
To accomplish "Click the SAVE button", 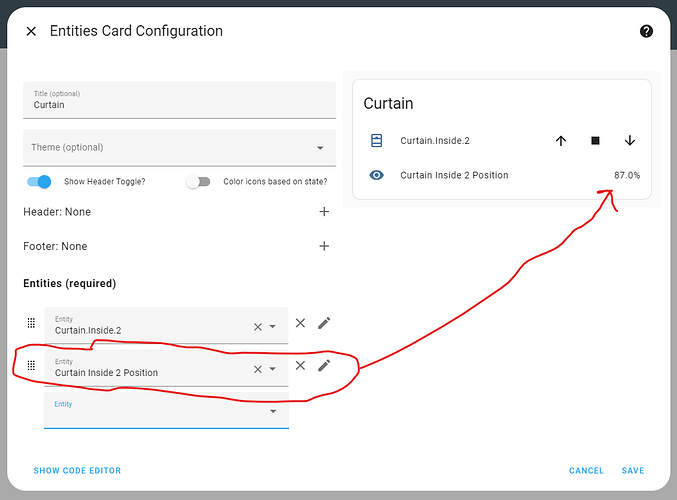I will click(633, 471).
